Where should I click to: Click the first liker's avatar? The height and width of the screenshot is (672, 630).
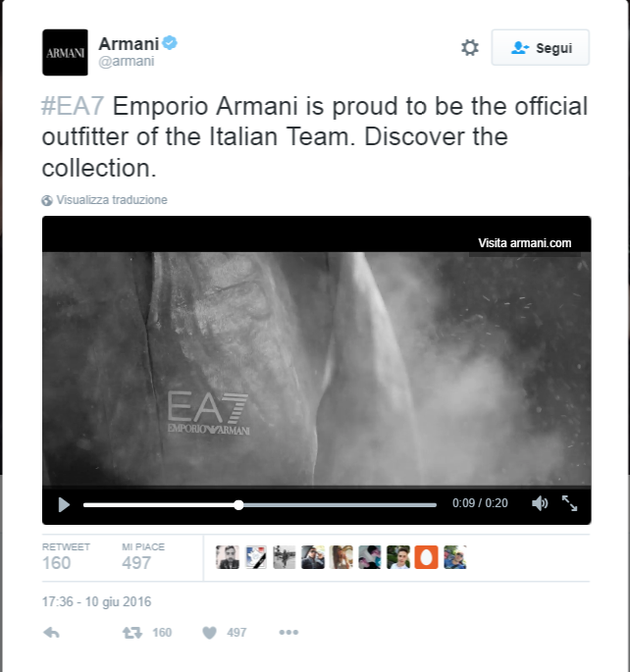228,557
